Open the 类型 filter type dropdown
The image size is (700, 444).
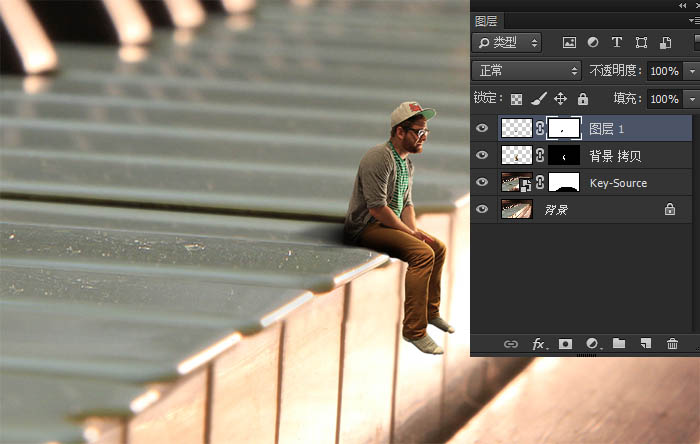point(507,43)
